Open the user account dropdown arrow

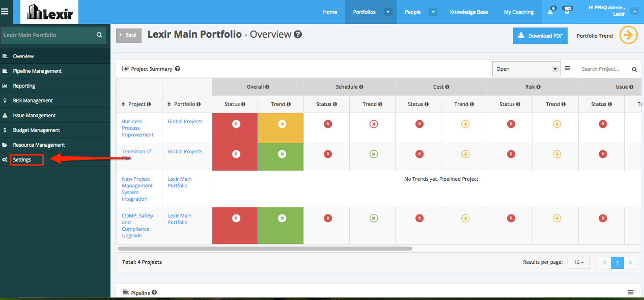[634, 11]
